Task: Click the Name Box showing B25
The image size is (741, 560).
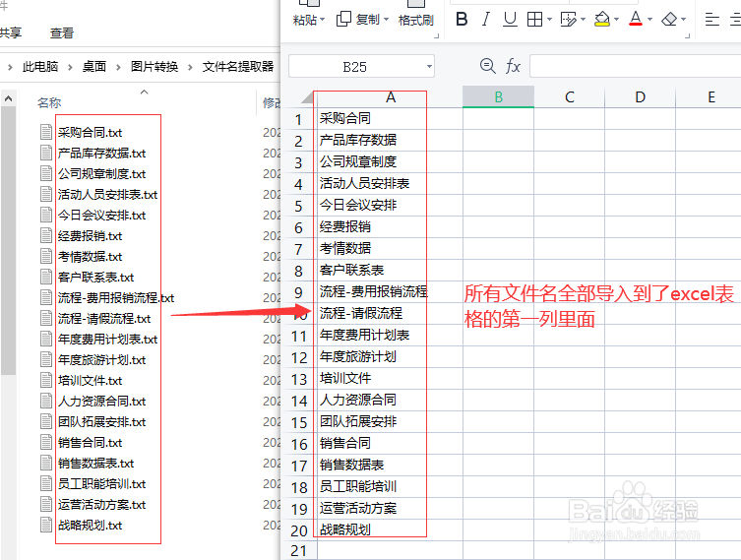Action: coord(354,67)
